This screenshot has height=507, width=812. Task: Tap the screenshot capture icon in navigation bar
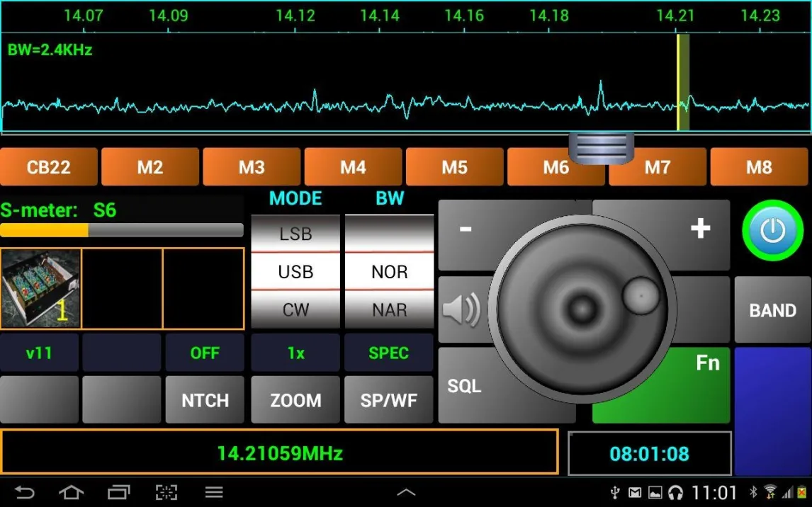click(x=167, y=491)
